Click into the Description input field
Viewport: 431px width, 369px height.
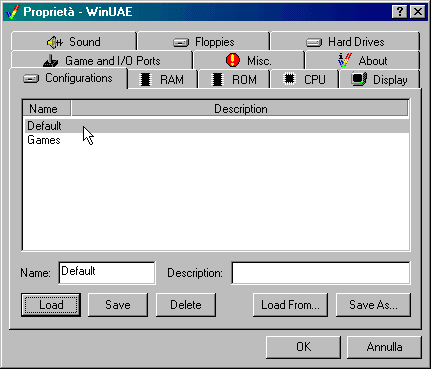point(321,273)
